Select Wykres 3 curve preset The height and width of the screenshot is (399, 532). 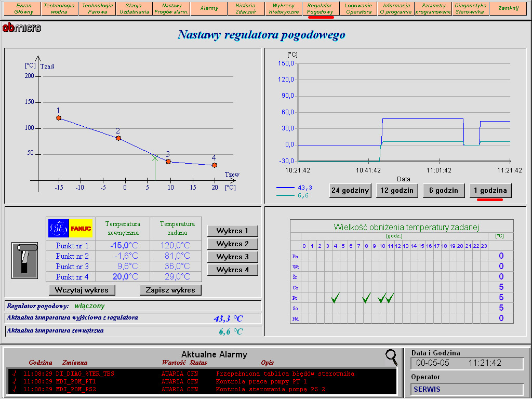[232, 257]
